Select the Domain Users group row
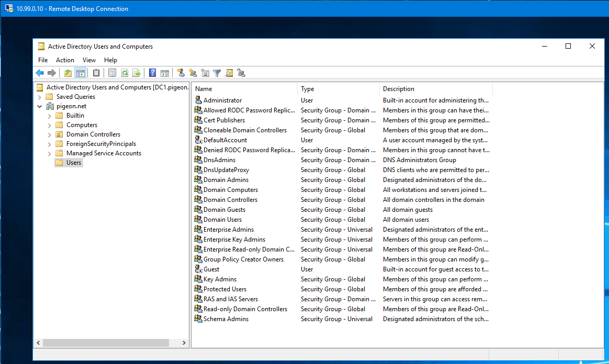The image size is (609, 364). [x=342, y=219]
